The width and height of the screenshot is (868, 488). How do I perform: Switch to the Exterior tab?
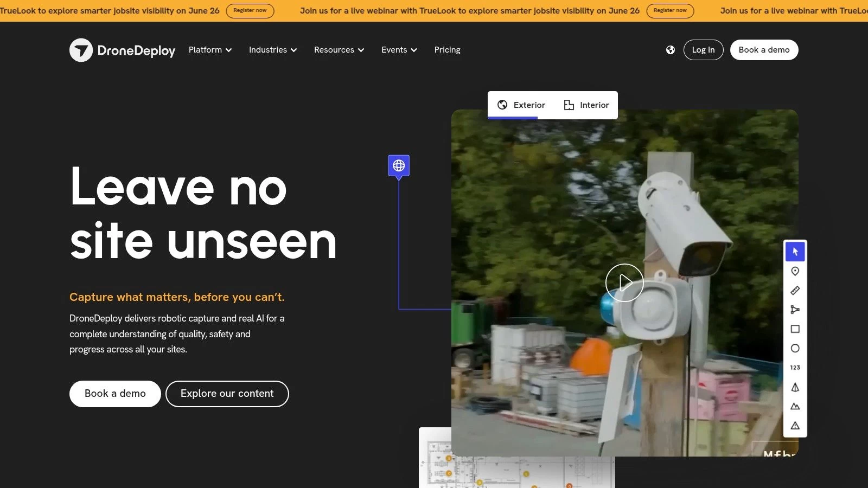point(521,105)
